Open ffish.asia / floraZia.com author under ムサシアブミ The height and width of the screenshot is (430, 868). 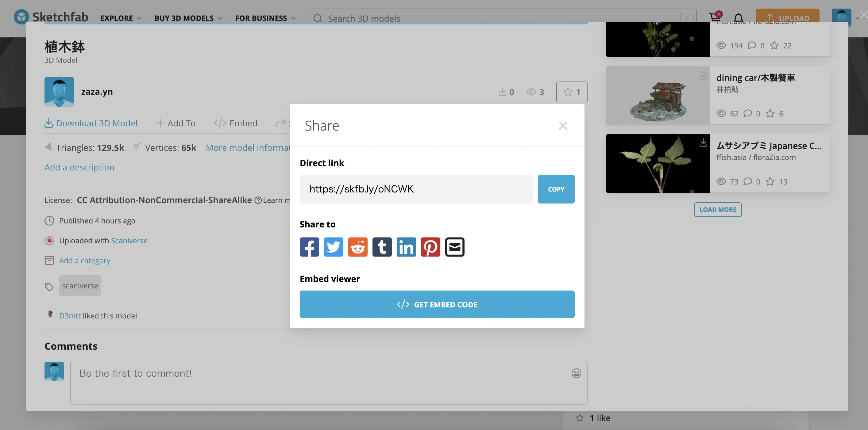pyautogui.click(x=756, y=158)
